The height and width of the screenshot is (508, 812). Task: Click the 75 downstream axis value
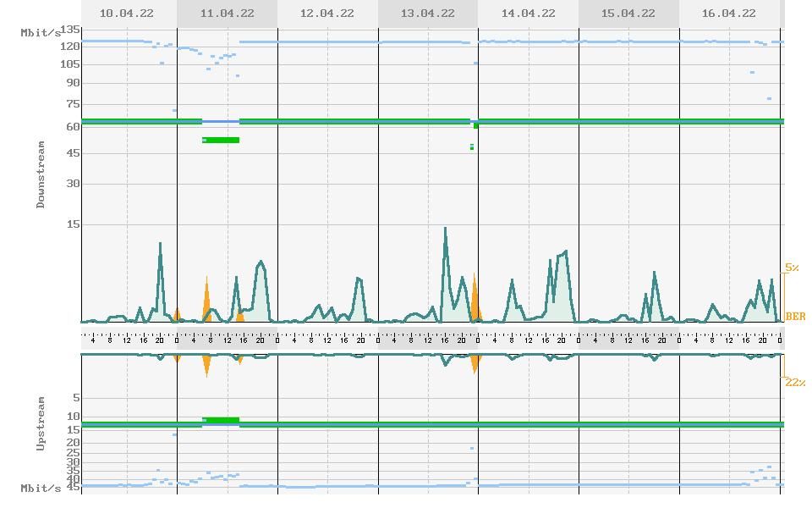pos(73,104)
